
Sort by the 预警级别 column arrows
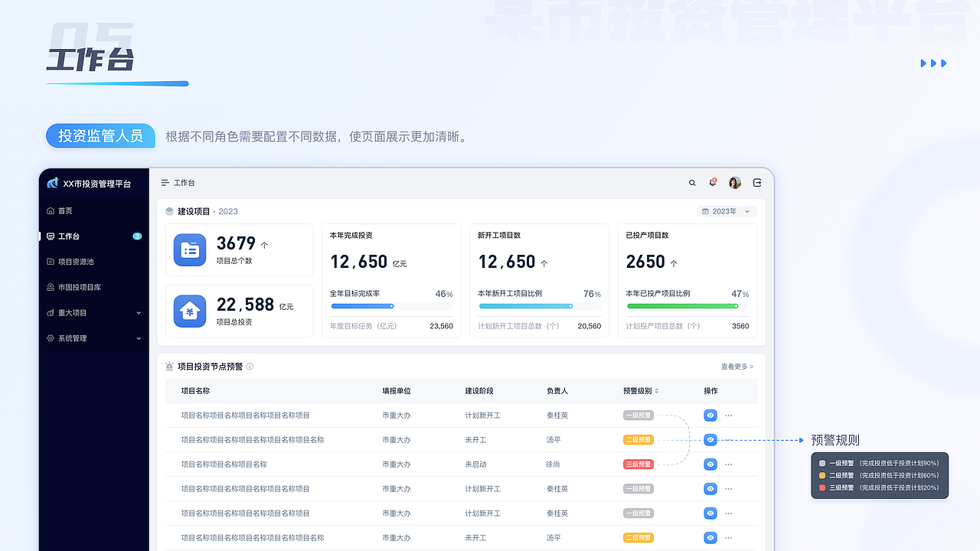[657, 391]
